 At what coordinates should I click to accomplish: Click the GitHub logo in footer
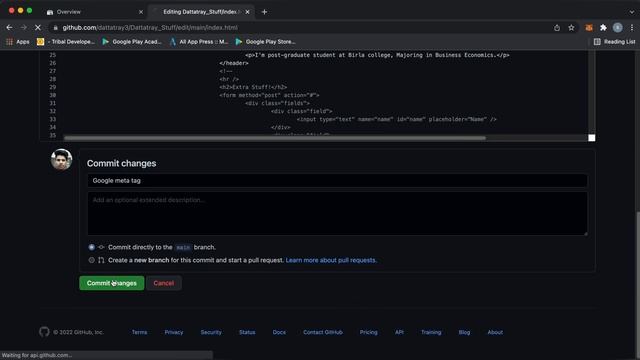44,332
